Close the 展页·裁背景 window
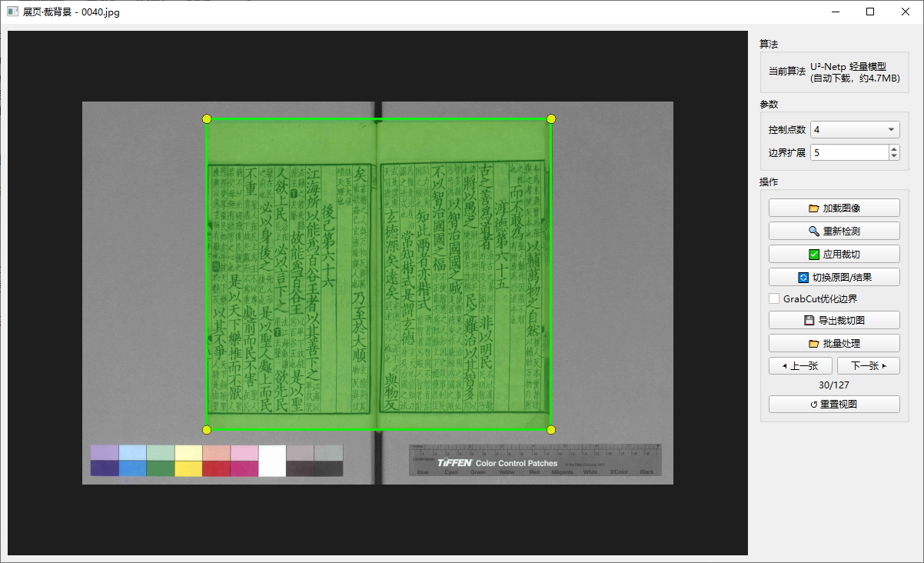This screenshot has width=924, height=563. tap(906, 12)
